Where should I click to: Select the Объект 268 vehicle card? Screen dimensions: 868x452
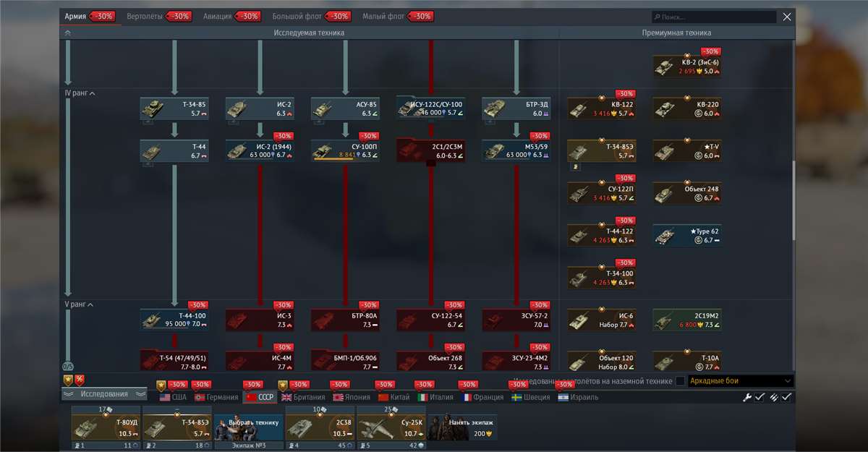tap(430, 362)
